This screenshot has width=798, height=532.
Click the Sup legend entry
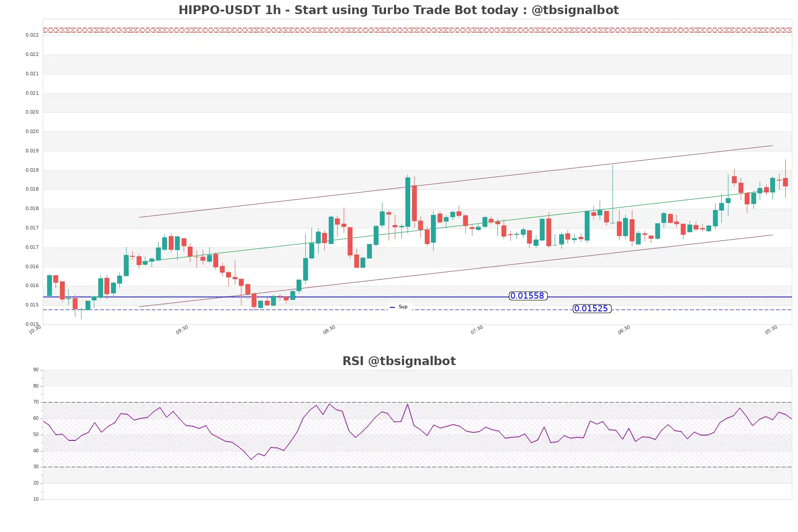[399, 307]
